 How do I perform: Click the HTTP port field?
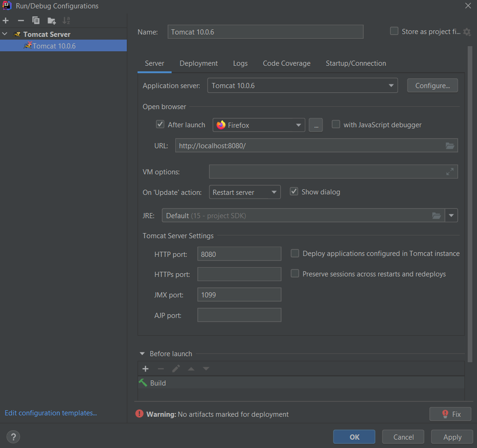[239, 254]
